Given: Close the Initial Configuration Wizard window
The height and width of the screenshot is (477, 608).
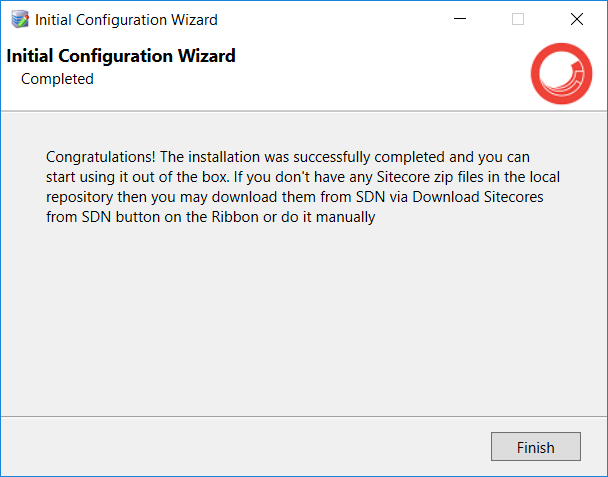Looking at the screenshot, I should 577,19.
